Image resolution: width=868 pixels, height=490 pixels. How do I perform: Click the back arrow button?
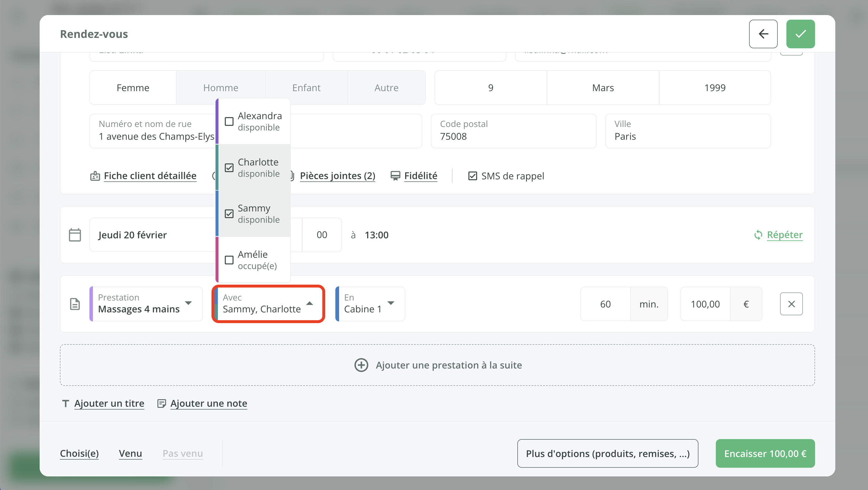click(x=763, y=34)
